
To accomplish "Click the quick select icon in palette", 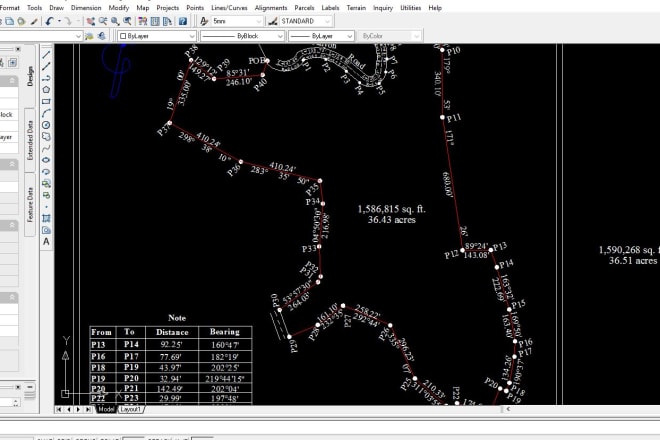I will [x=12, y=63].
